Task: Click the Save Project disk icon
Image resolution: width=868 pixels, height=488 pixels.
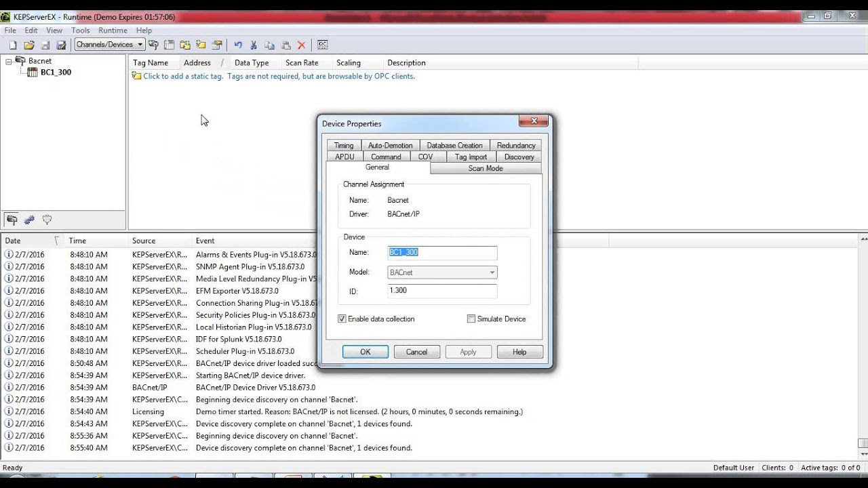Action: pos(45,45)
